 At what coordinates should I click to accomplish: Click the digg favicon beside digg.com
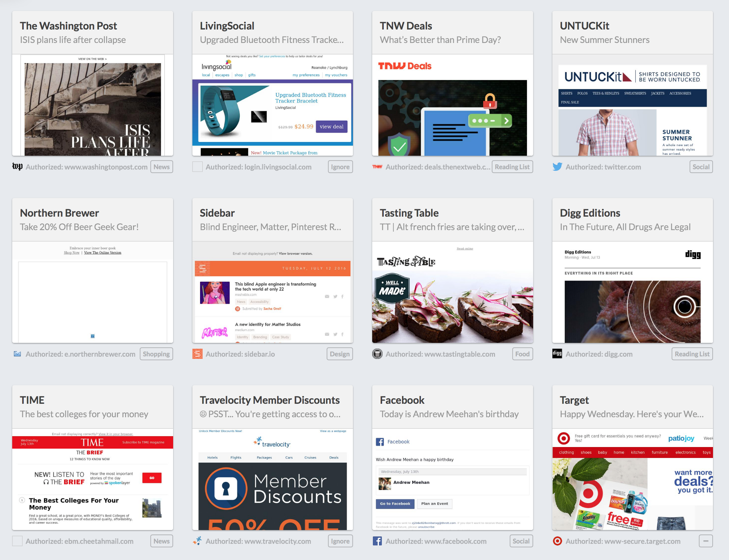[557, 353]
